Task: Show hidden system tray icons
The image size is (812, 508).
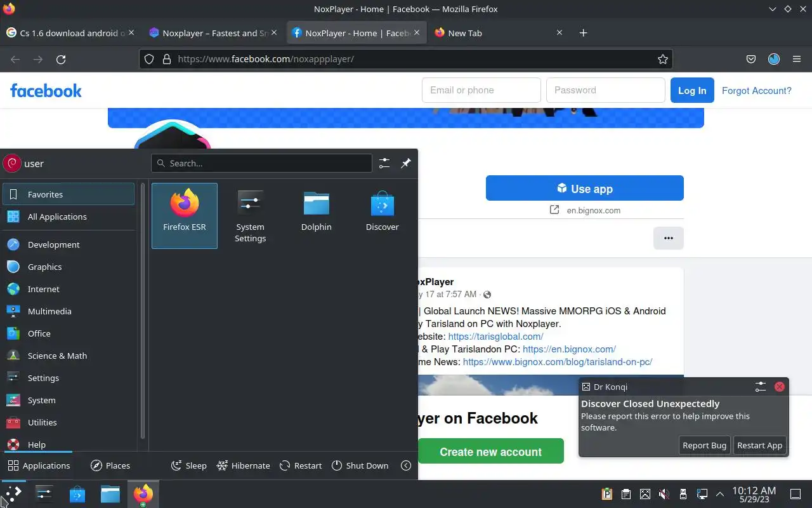Action: [x=720, y=494]
